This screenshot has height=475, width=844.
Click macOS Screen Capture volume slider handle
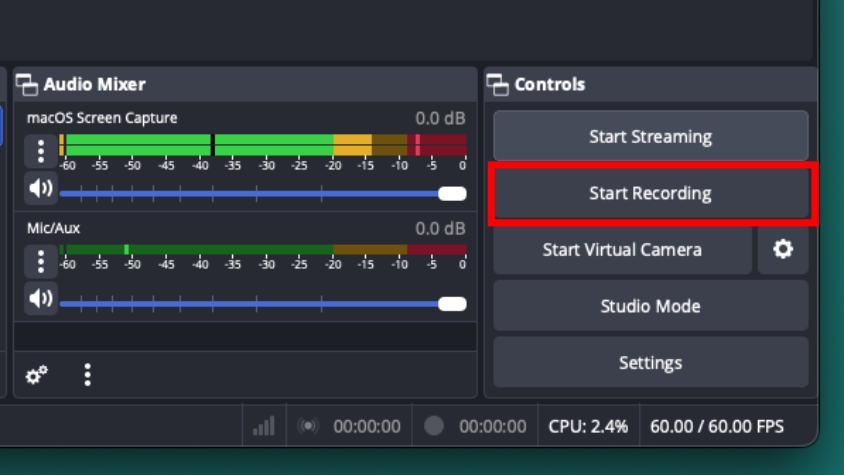[452, 193]
